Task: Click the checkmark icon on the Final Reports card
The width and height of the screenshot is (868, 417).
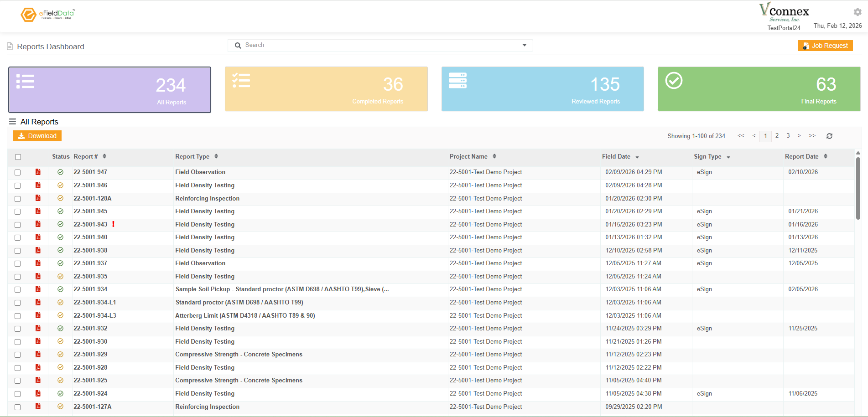Action: [x=674, y=81]
